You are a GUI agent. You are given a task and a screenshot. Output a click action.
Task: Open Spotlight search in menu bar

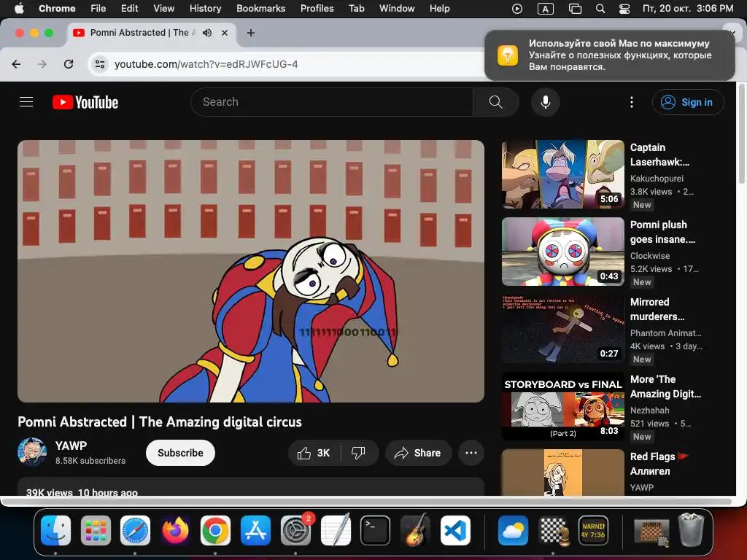point(600,9)
